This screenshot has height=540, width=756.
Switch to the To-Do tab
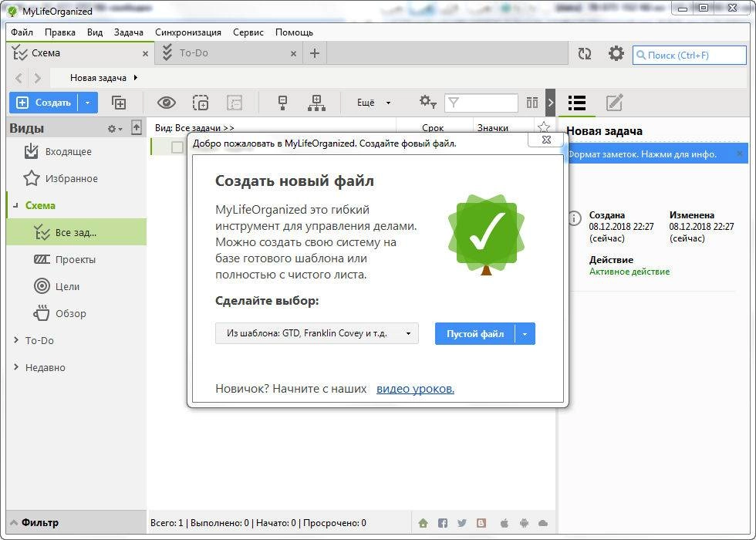[x=228, y=53]
